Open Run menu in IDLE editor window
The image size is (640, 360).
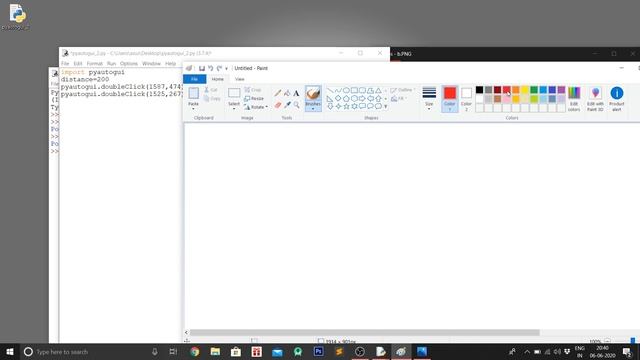coord(111,64)
